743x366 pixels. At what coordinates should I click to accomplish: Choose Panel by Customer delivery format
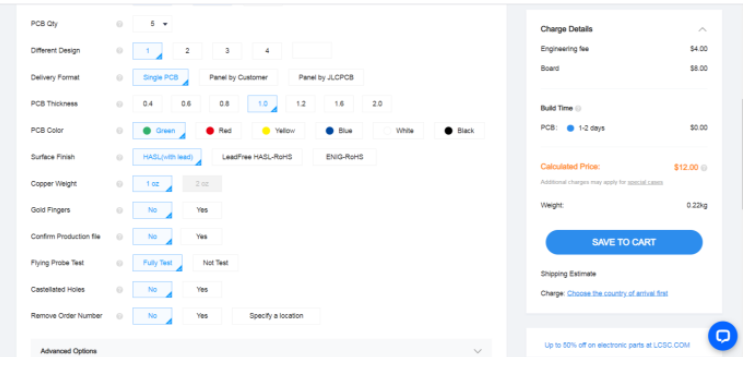click(x=238, y=77)
